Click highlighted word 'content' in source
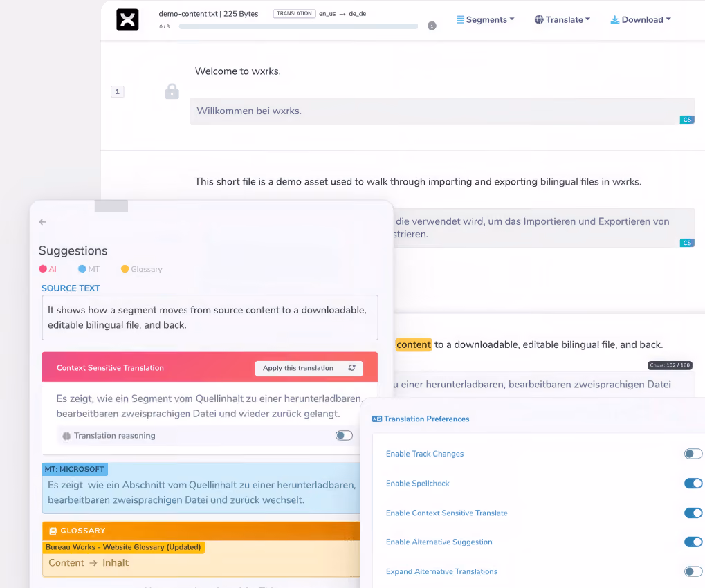This screenshot has height=588, width=705. [x=414, y=344]
